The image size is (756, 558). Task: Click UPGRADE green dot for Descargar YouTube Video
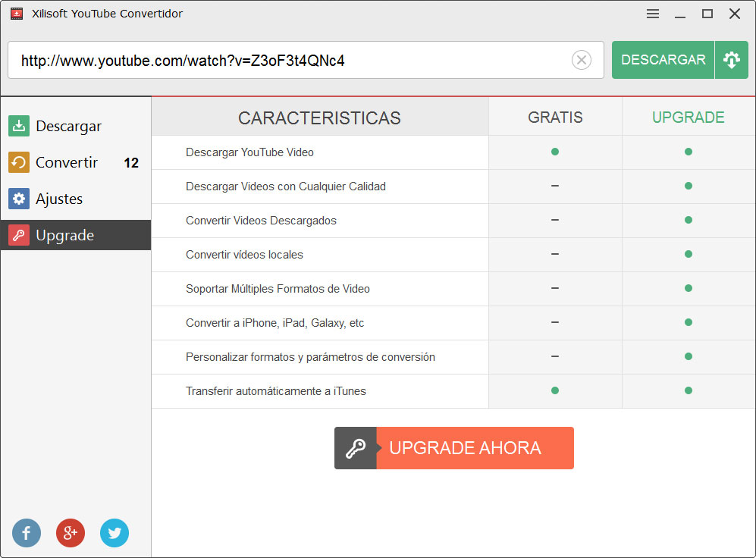pos(689,152)
